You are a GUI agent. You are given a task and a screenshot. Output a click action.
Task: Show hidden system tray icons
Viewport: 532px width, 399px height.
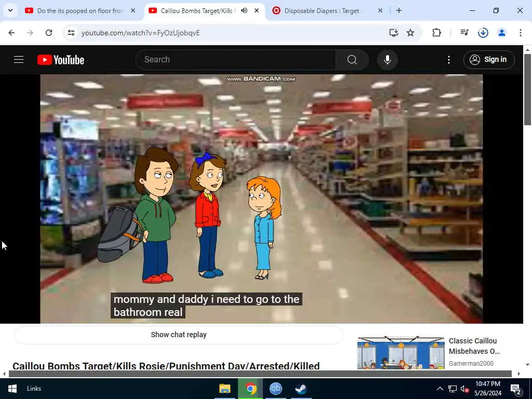point(440,389)
